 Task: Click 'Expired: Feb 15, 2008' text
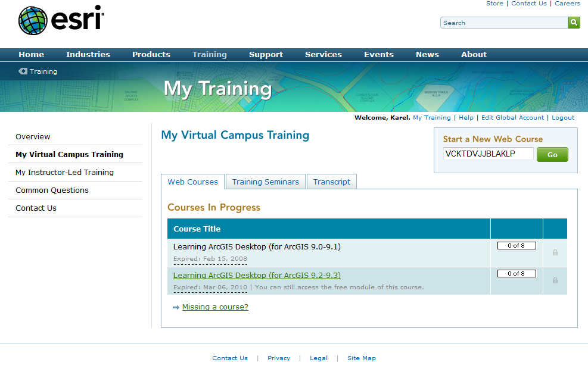pos(210,259)
